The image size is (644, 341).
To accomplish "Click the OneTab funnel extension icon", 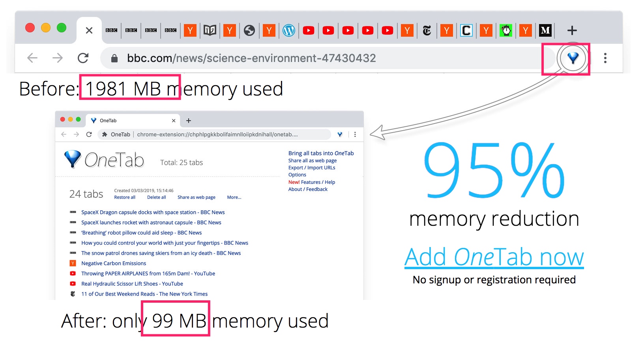I will click(x=573, y=58).
